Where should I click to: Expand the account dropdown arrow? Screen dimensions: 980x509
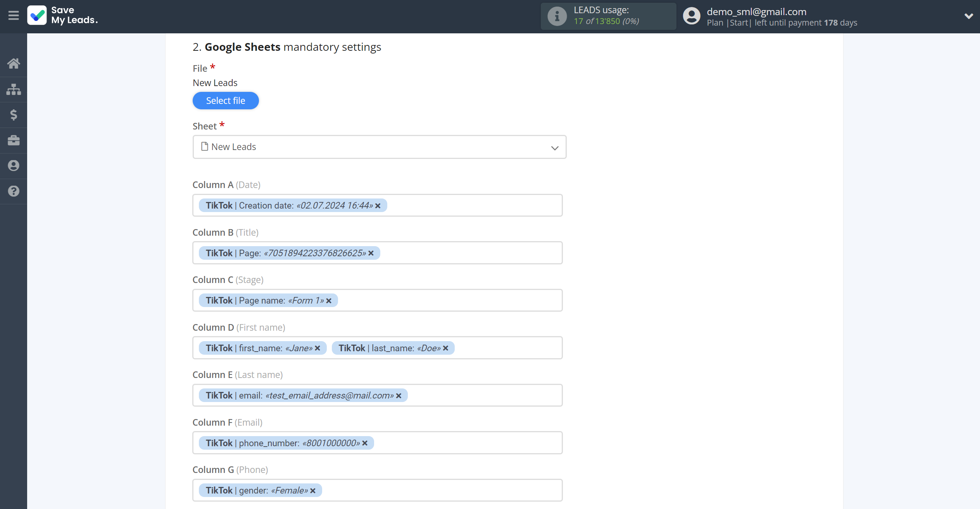click(969, 16)
